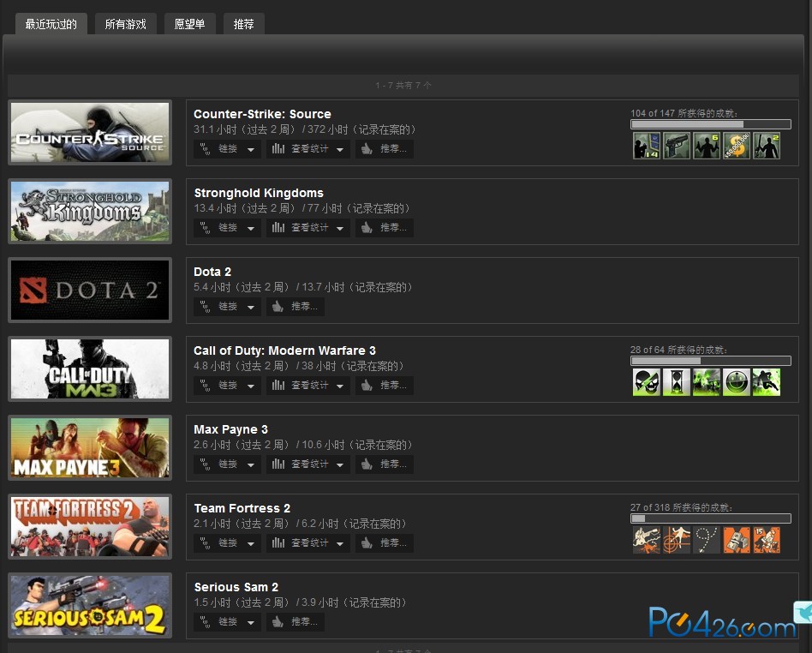Expand 链接 dropdown for Counter-Strike: Source
812x653 pixels.
click(228, 149)
